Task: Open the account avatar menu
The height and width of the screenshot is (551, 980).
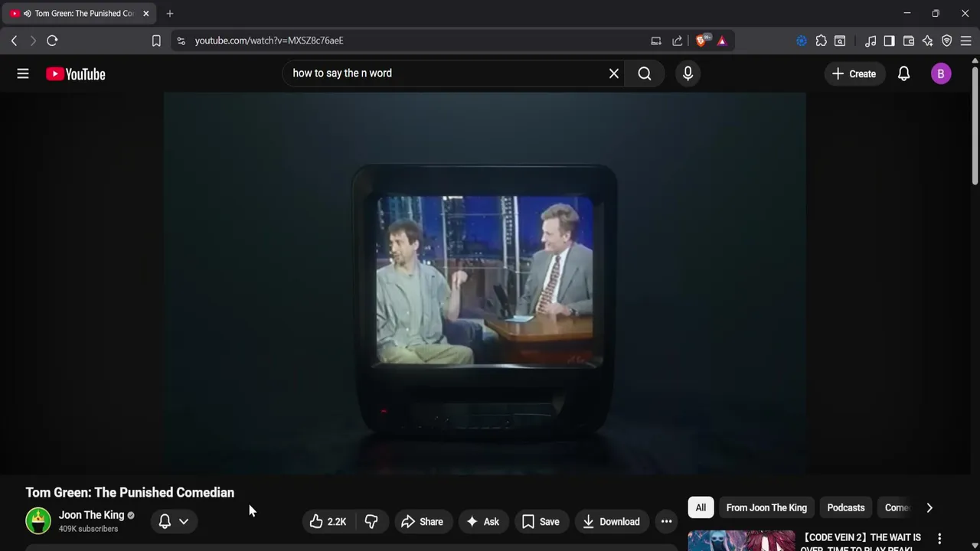Action: [941, 73]
